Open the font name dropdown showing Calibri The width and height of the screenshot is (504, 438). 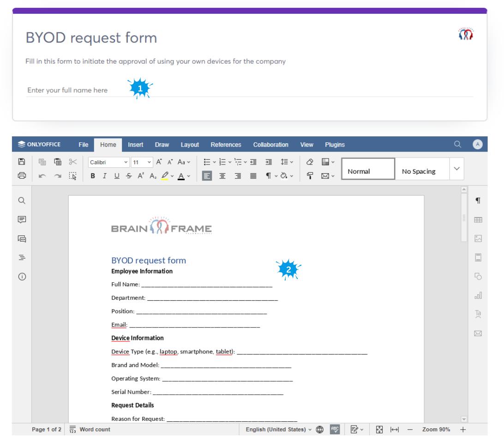(108, 163)
